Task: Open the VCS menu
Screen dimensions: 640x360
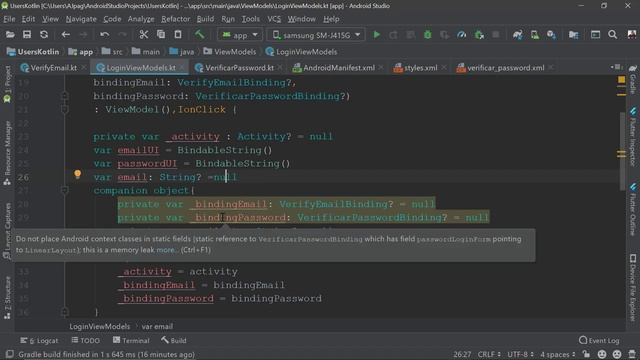Action: point(274,19)
